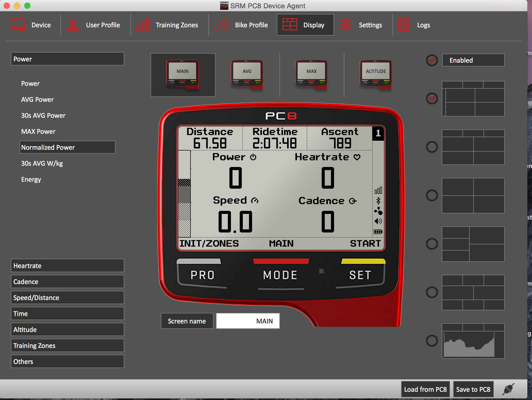The width and height of the screenshot is (532, 400).
Task: Click the Load from PC8 button
Action: (425, 389)
